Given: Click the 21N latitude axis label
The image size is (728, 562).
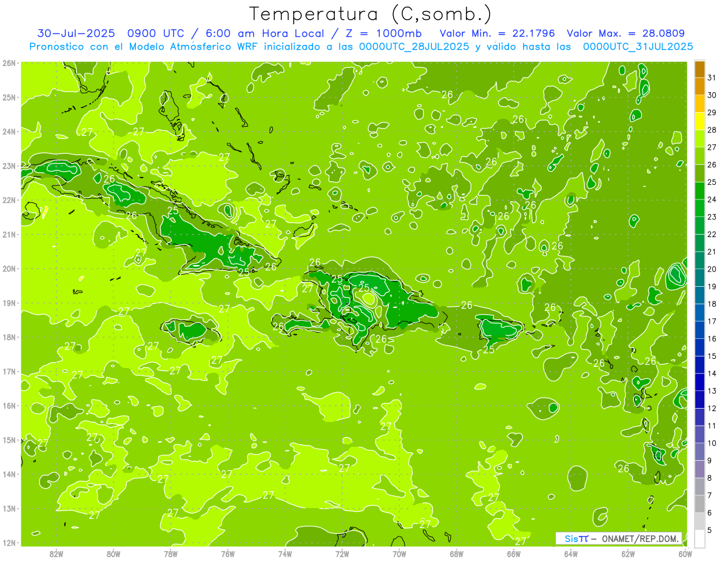Looking at the screenshot, I should tap(8, 234).
